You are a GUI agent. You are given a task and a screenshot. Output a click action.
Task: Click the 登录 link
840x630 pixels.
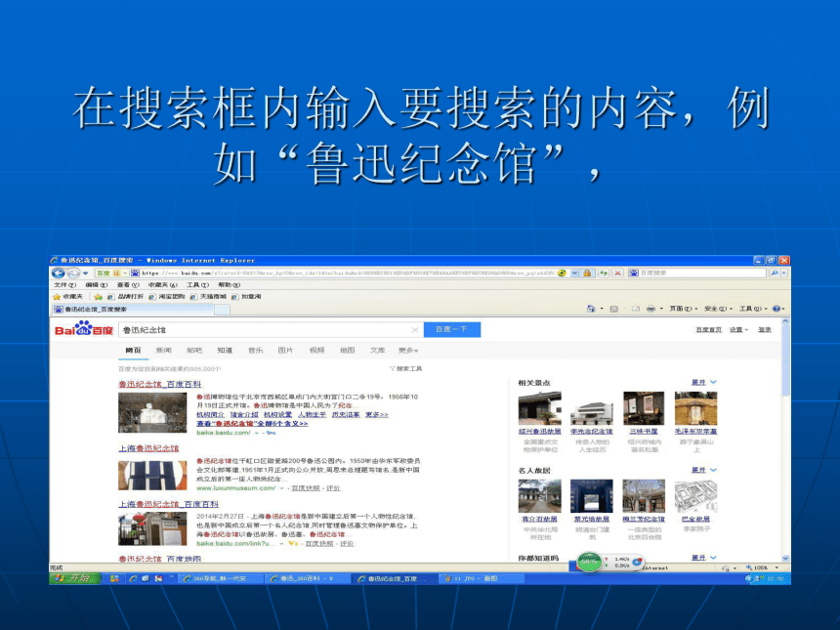point(765,330)
